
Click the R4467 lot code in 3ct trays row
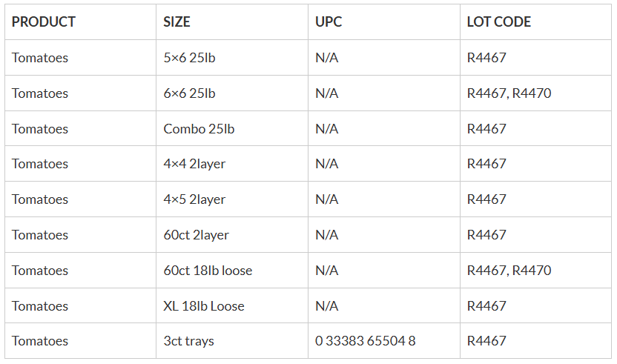click(486, 341)
